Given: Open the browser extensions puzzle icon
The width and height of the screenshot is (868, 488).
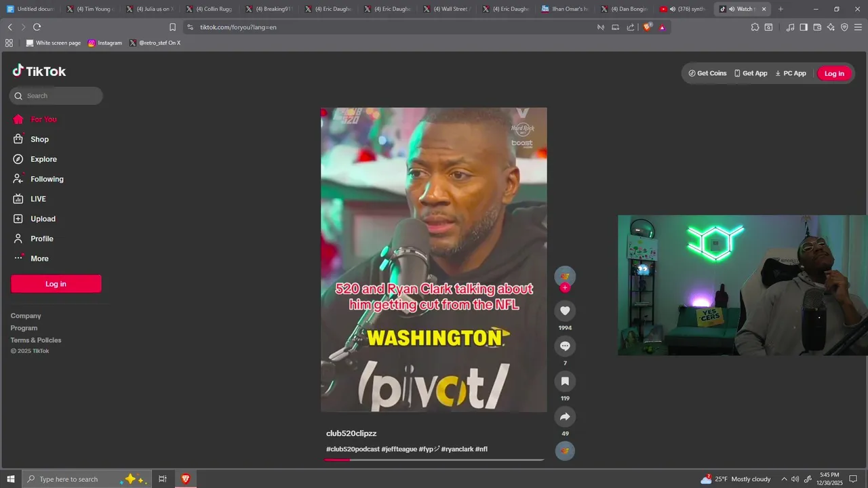Looking at the screenshot, I should click(x=755, y=27).
